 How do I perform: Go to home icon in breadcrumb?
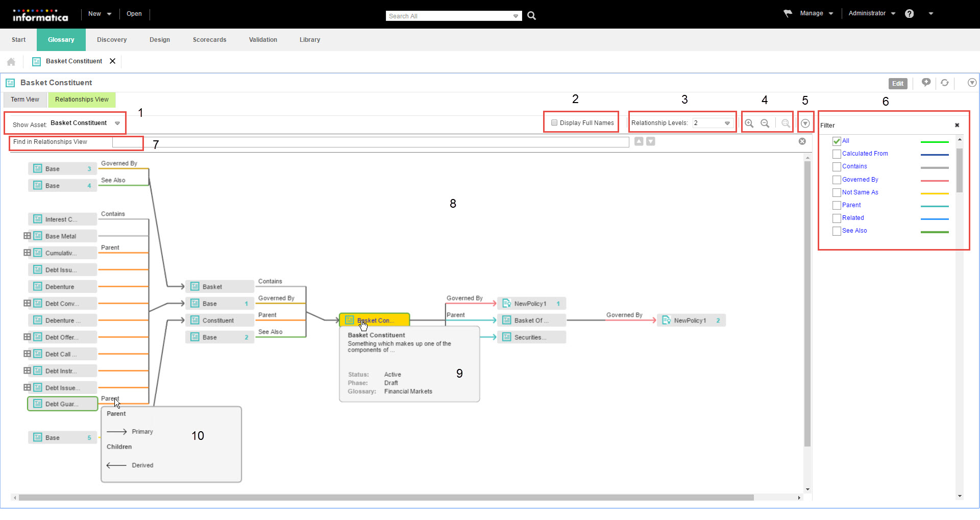point(11,62)
